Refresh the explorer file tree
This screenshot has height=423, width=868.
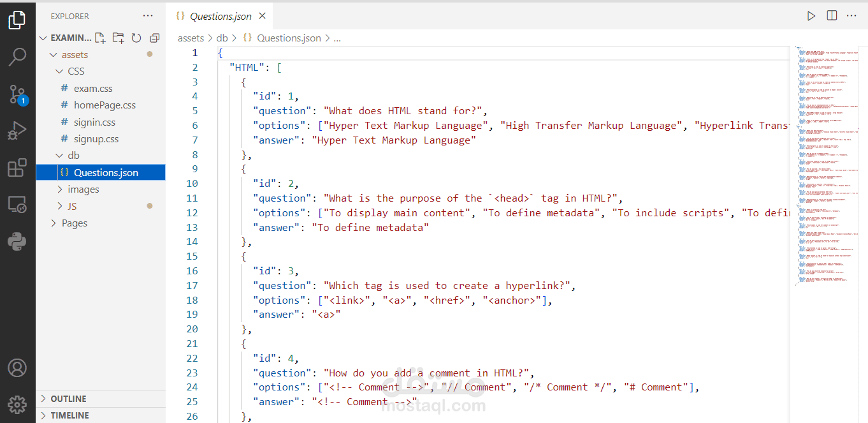tap(136, 38)
